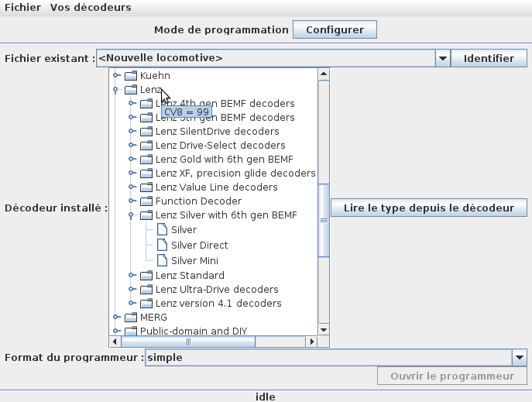Screen dimensions: 532x402
Task: Click the Silver Direct file icon
Action: pyautogui.click(x=162, y=245)
